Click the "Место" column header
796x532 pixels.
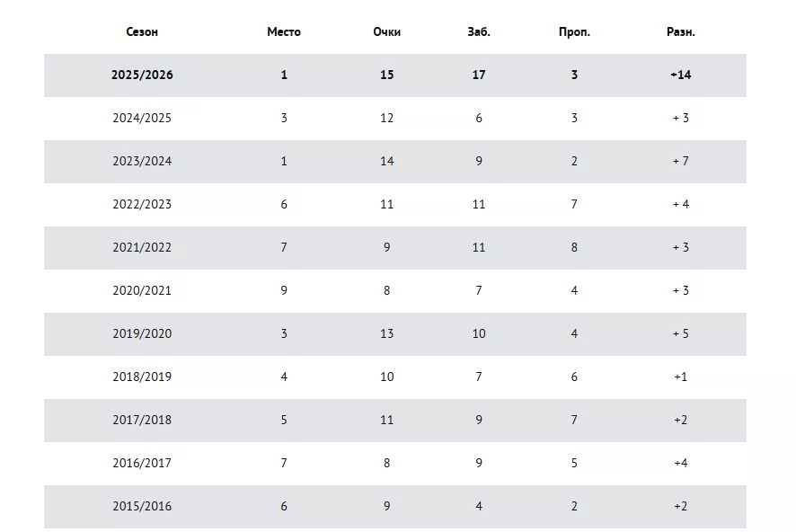[284, 31]
